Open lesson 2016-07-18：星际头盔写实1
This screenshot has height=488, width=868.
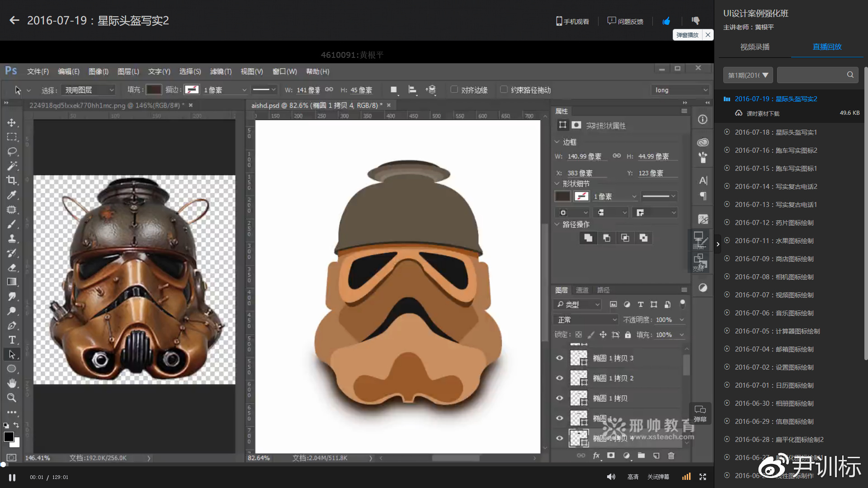pos(776,132)
